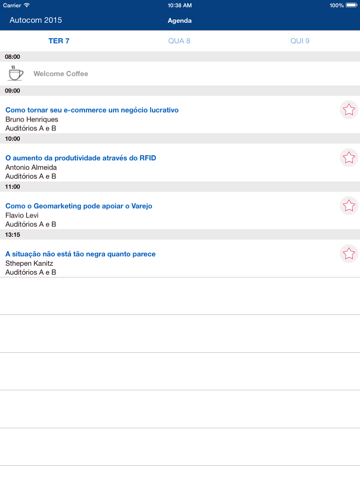Open 'O aumento da produtividade' RFID session

click(81, 158)
